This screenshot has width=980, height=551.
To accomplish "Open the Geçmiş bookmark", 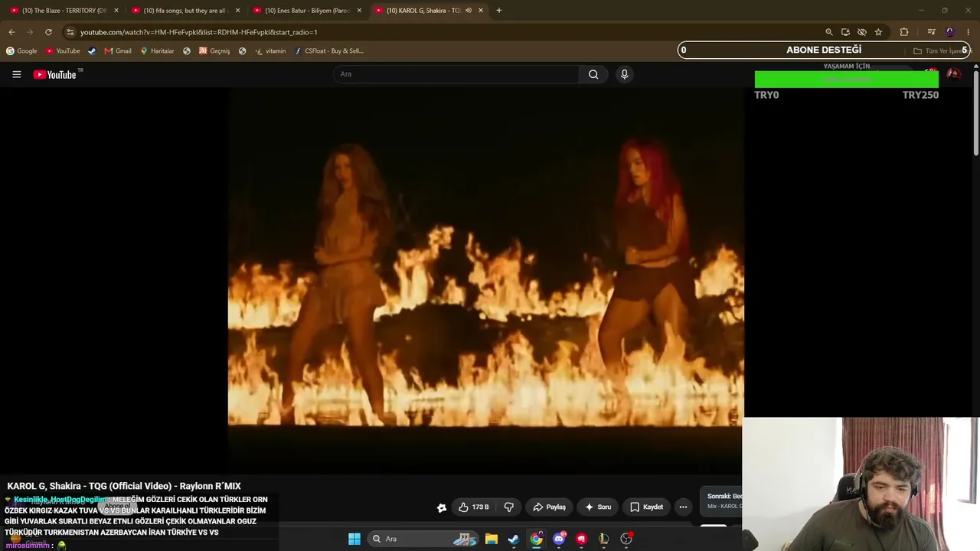I will (x=214, y=51).
